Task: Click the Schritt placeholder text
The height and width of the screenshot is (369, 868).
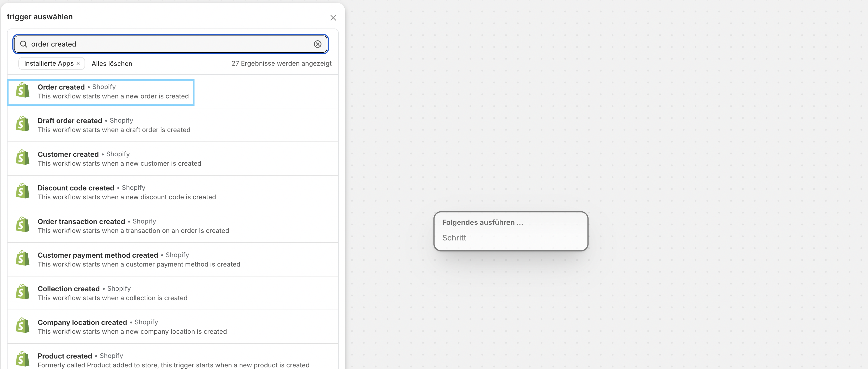Action: [454, 238]
